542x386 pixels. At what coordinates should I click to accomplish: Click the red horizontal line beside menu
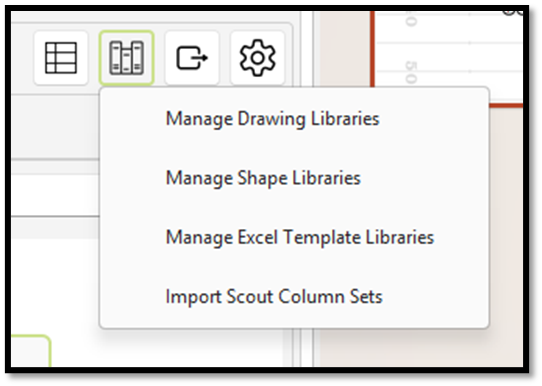coord(506,105)
